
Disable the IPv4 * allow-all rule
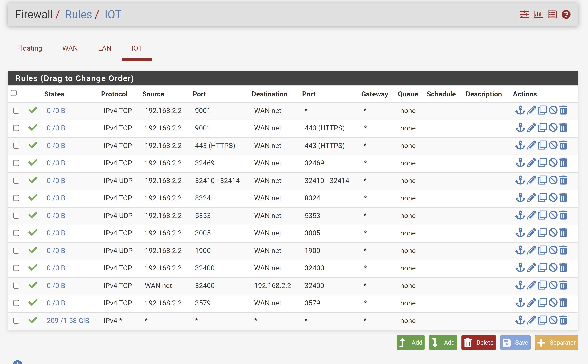tap(553, 320)
